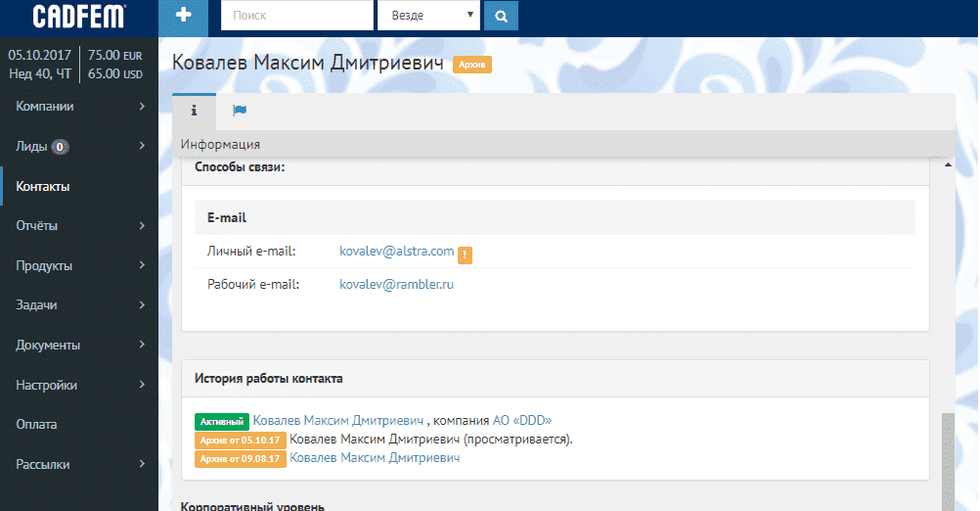Click the Лиды counter badge
This screenshot has height=511, width=980.
tap(60, 147)
